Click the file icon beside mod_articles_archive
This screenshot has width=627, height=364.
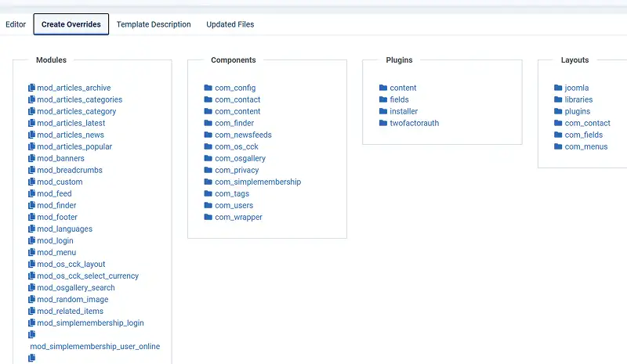31,88
